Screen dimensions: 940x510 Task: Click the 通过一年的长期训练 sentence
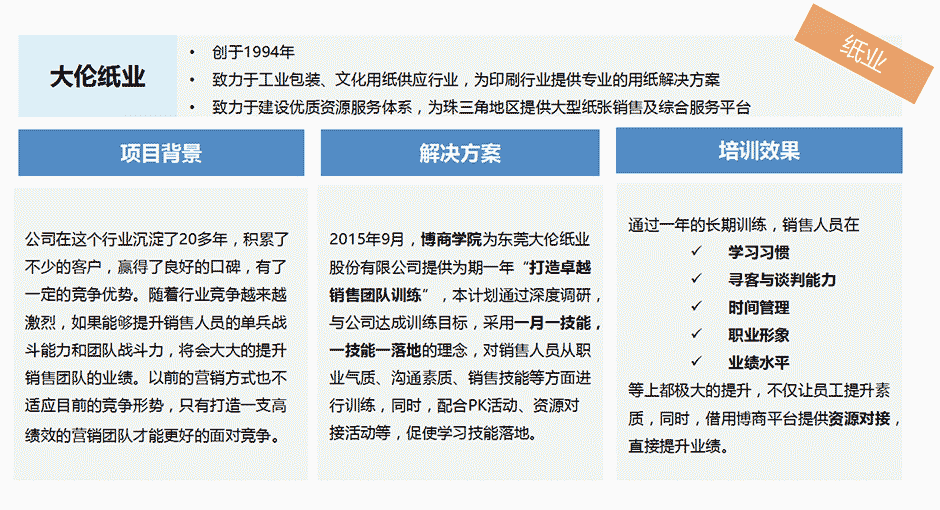[743, 225]
